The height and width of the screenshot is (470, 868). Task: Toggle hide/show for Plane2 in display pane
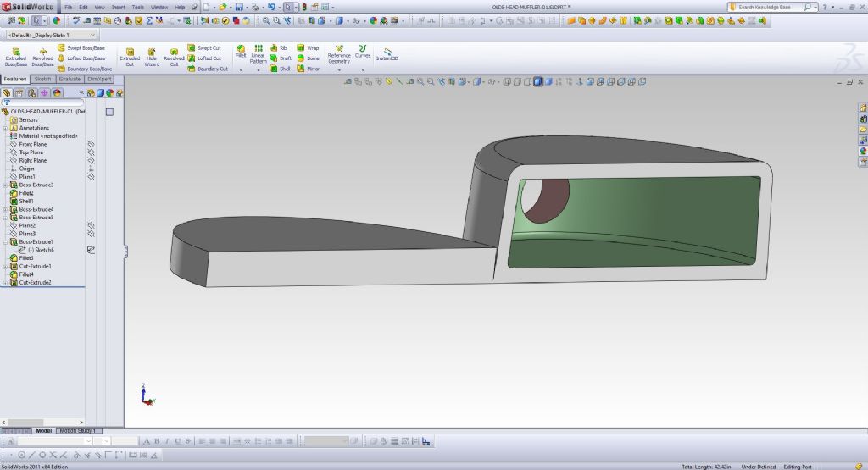pos(91,225)
